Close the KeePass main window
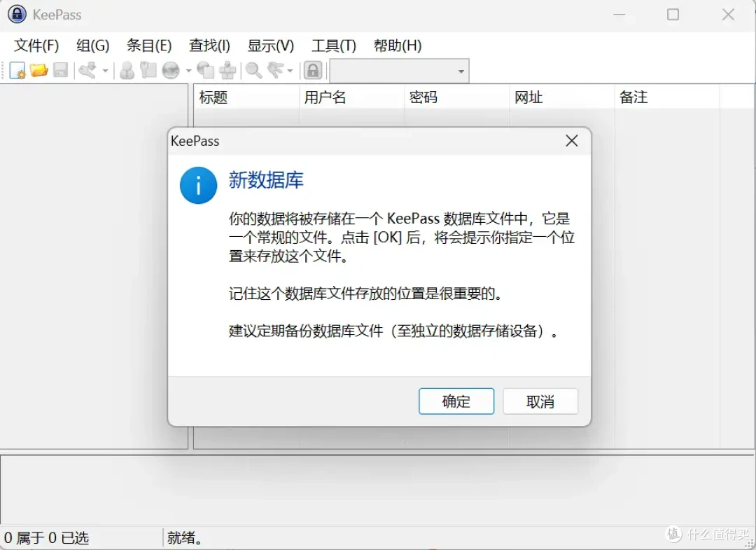The height and width of the screenshot is (550, 756). point(728,15)
